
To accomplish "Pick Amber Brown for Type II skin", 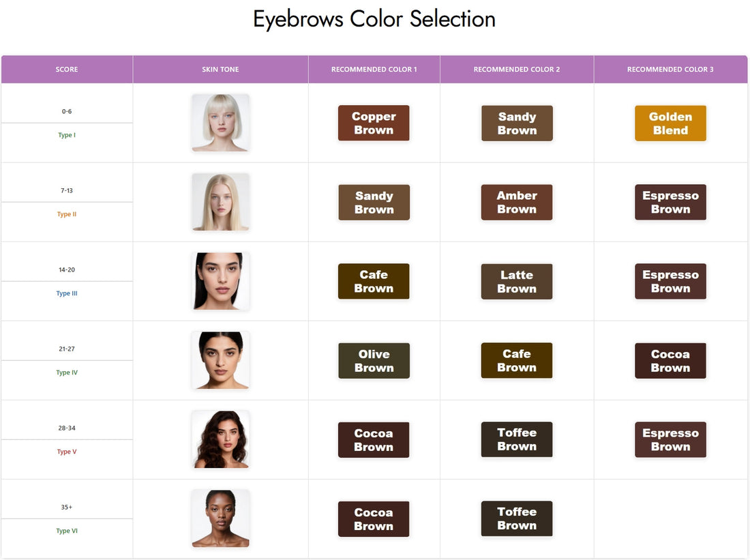I will tap(517, 202).
